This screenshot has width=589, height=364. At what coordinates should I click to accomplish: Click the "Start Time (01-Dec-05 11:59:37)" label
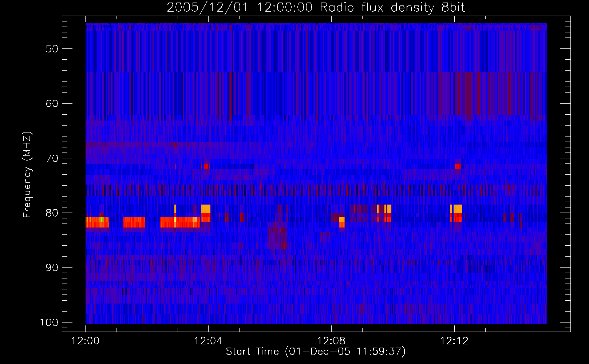coord(316,352)
